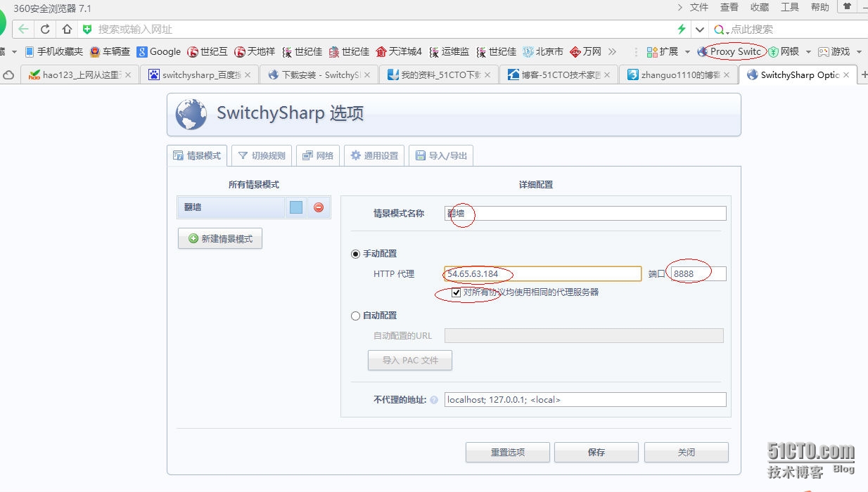Open the 北京市 bookmark
The image size is (868, 492).
[543, 51]
